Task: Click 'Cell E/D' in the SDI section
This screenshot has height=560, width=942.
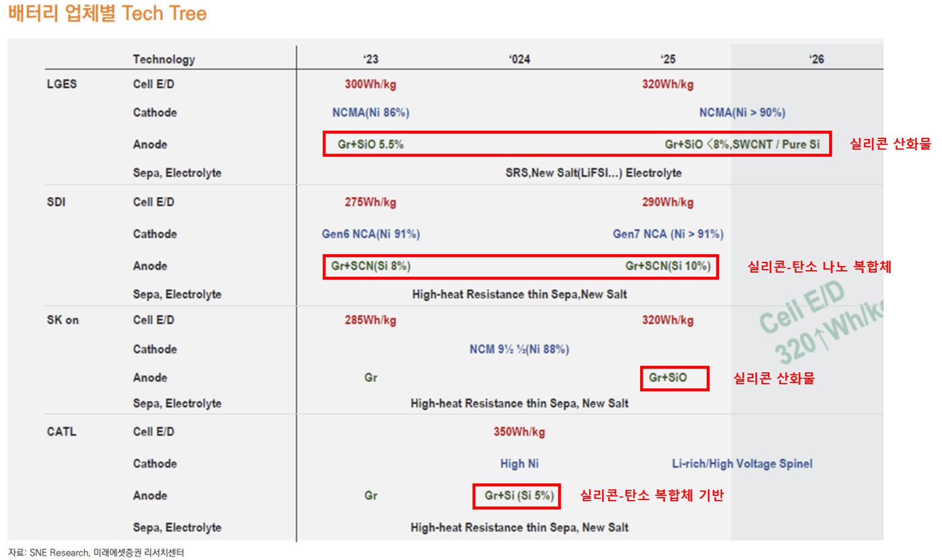Action: point(153,202)
